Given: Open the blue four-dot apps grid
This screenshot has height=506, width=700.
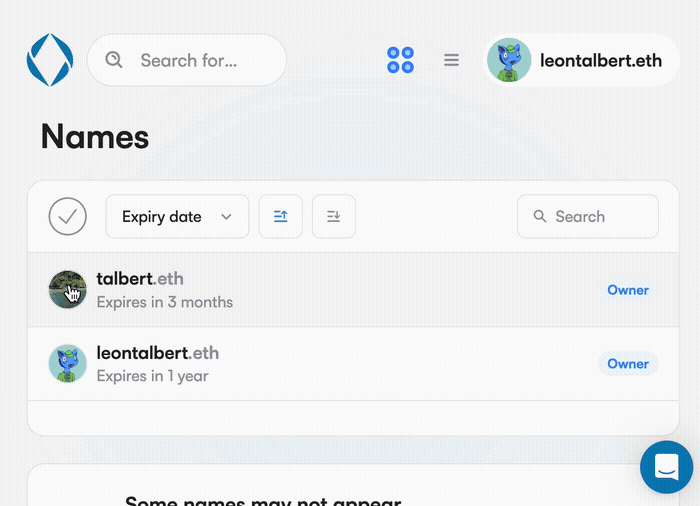Looking at the screenshot, I should (400, 60).
